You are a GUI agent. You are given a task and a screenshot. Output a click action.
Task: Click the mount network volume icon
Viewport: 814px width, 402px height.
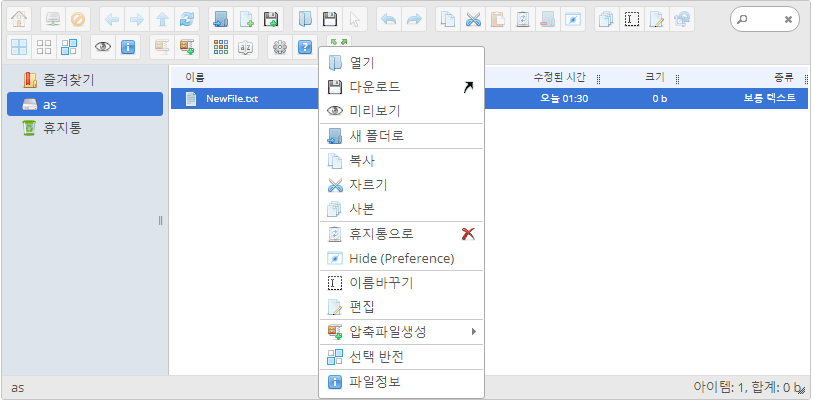[x=53, y=20]
